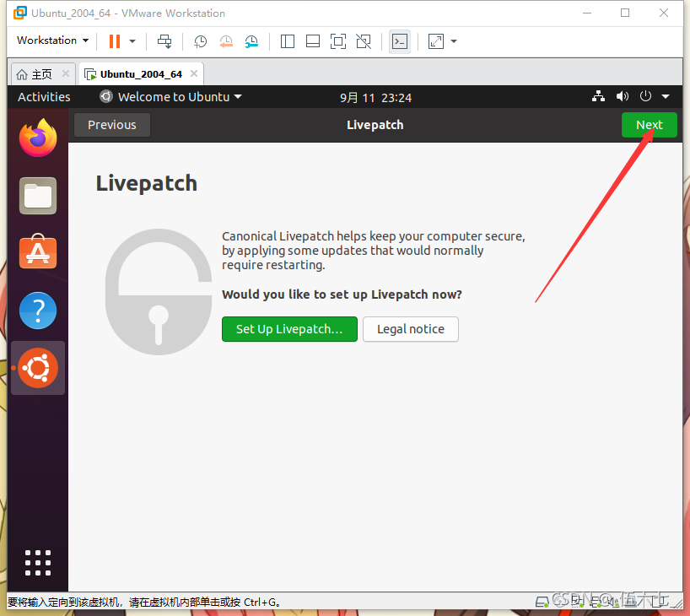Viewport: 690px width, 616px height.
Task: Click the Livepatch page heading
Action: click(147, 184)
